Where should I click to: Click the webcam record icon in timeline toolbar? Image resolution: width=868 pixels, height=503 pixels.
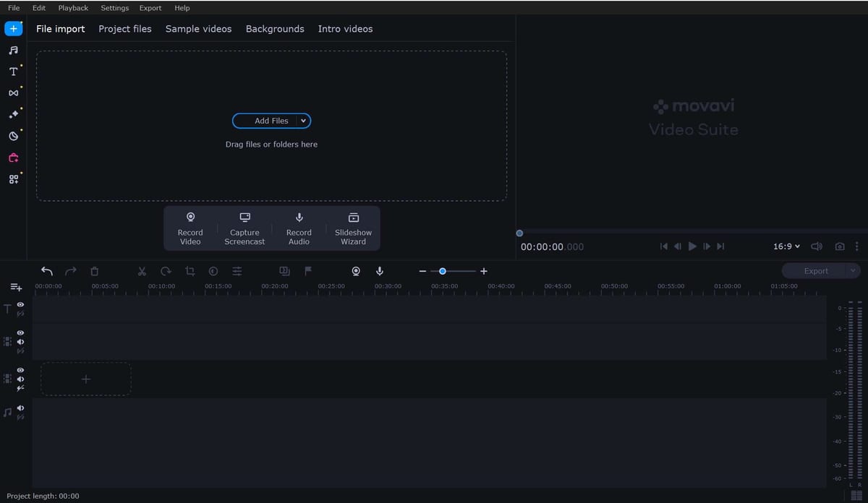pyautogui.click(x=356, y=271)
